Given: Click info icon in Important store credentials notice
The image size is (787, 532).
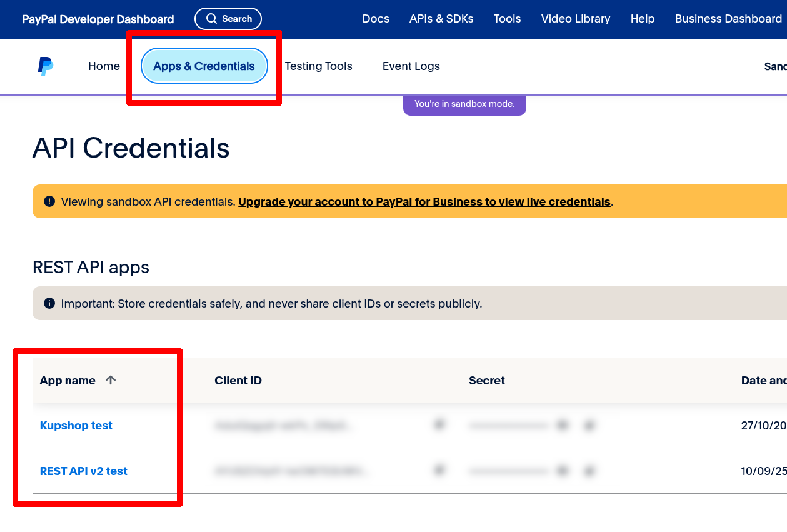Looking at the screenshot, I should point(49,303).
